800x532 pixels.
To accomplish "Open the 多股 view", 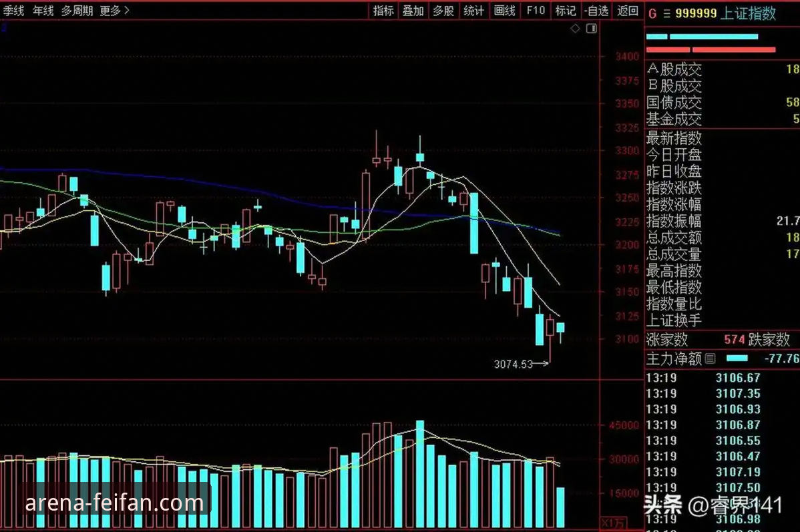I will 443,11.
